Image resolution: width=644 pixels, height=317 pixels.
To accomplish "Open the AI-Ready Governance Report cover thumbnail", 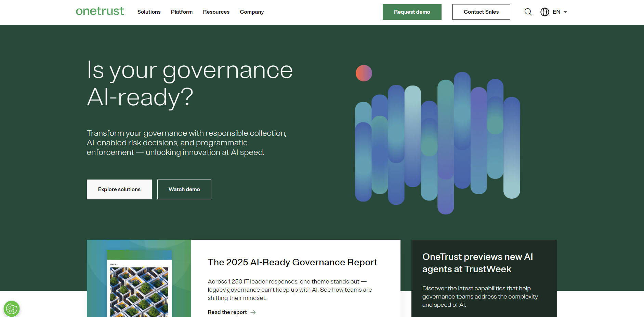I will (x=139, y=284).
